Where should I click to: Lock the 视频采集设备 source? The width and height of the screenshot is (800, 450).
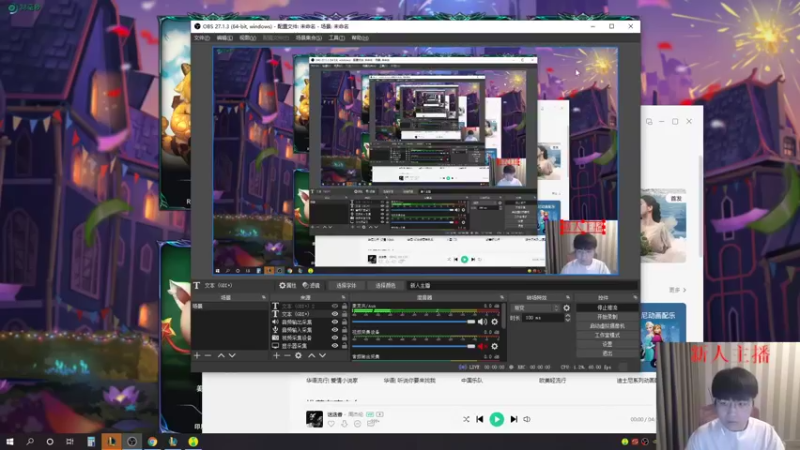click(344, 338)
